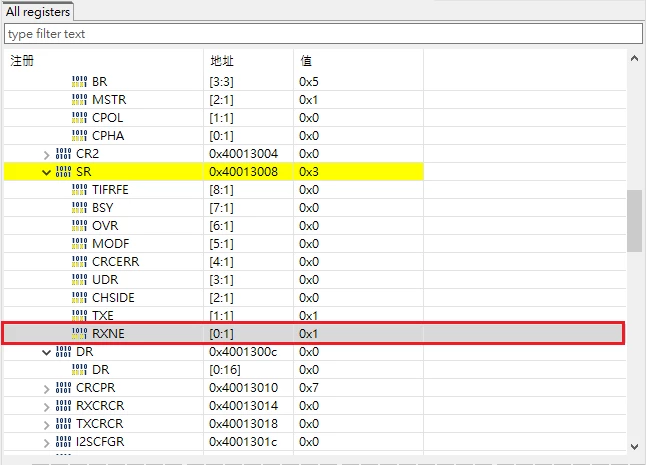Click the SR register icon
Viewport: 646px width, 465px height.
(63, 172)
